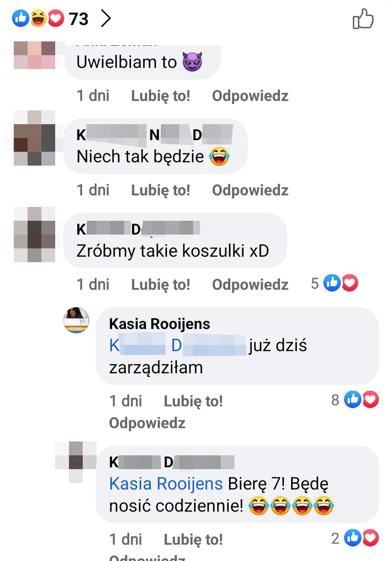View the 2 reactions on the "Biorę 7!" reply
The height and width of the screenshot is (561, 392).
click(x=355, y=539)
